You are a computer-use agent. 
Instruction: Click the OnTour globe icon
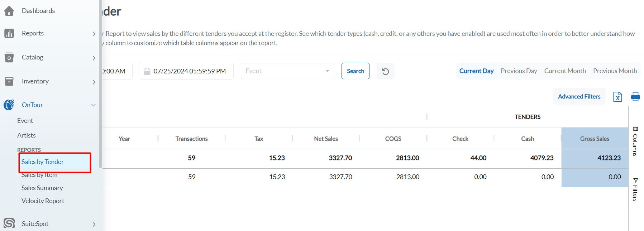(9, 105)
